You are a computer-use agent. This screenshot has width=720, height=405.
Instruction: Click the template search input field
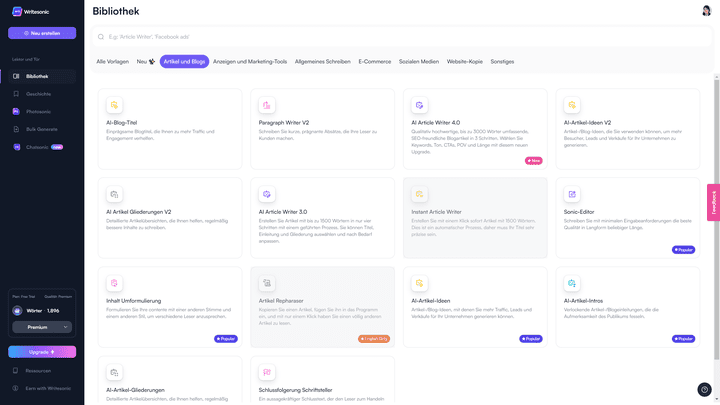[400, 37]
